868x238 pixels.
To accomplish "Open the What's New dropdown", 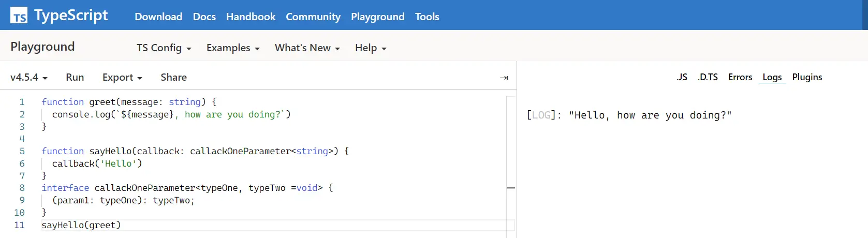I will coord(307,48).
